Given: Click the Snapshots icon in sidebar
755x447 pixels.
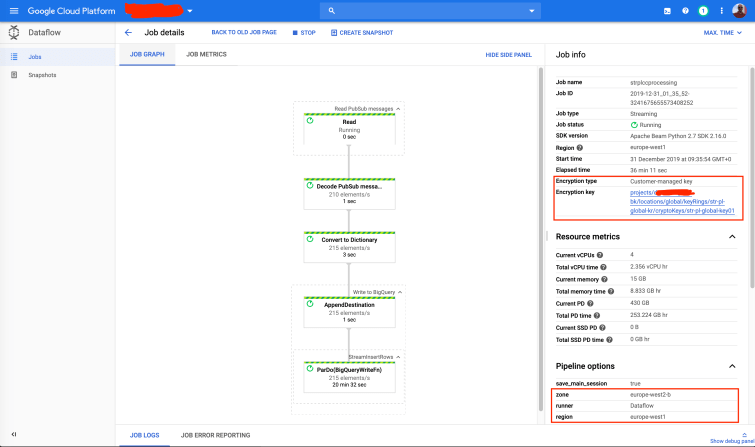Looking at the screenshot, I should [14, 75].
